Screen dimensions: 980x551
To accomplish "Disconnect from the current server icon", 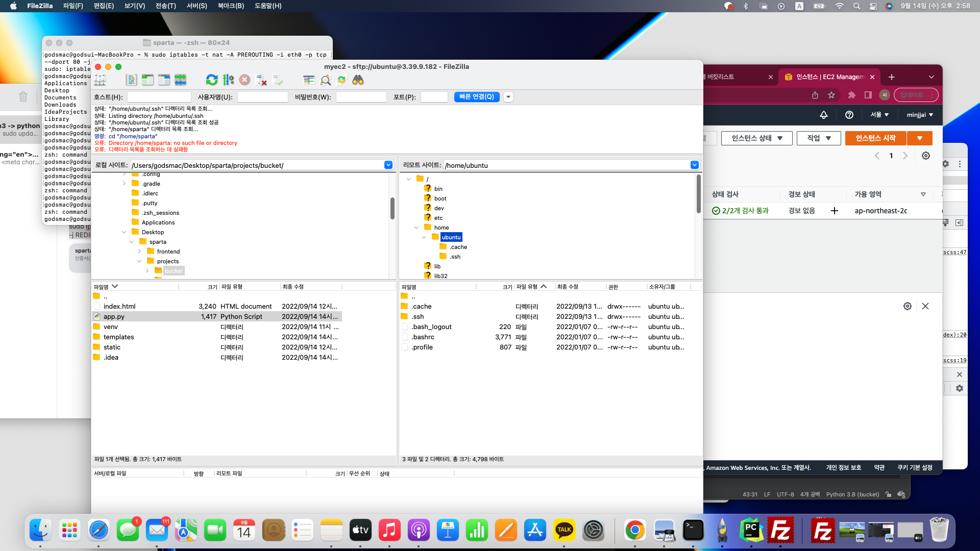I will coord(261,80).
